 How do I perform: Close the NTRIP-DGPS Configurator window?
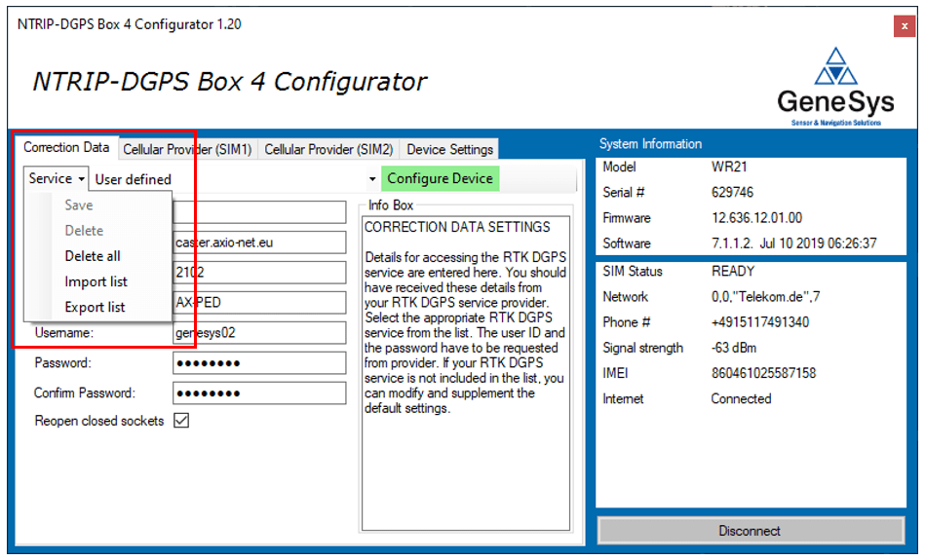tap(904, 26)
